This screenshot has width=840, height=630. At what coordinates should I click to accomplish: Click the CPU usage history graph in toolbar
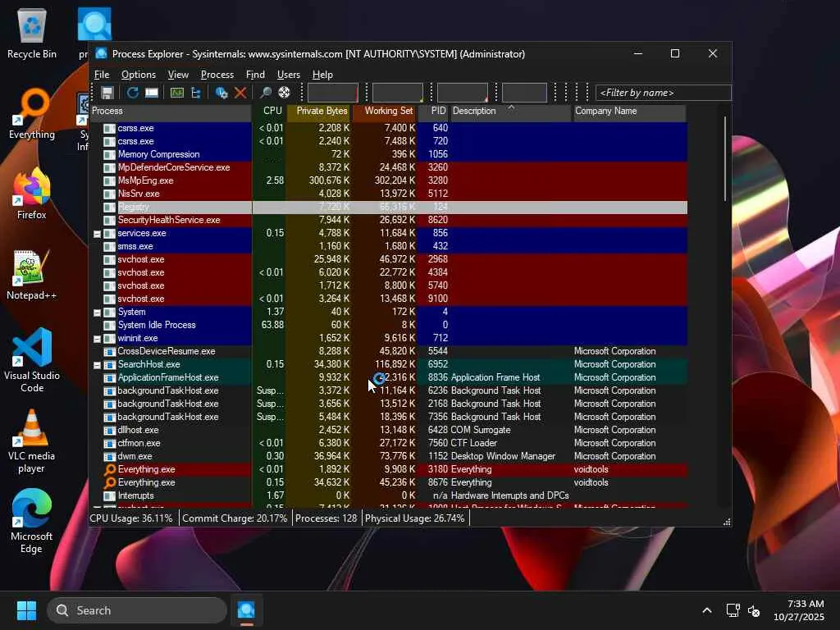(333, 93)
